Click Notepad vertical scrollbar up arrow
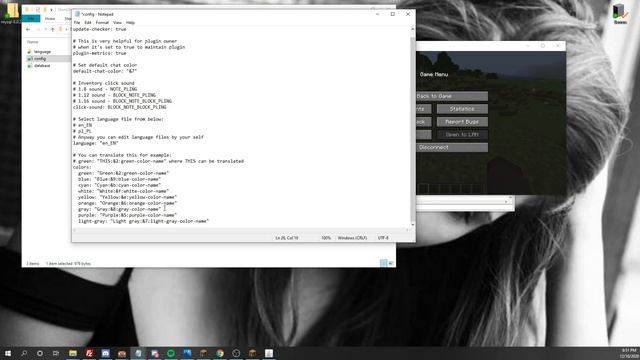This screenshot has height=360, width=640. tap(412, 29)
